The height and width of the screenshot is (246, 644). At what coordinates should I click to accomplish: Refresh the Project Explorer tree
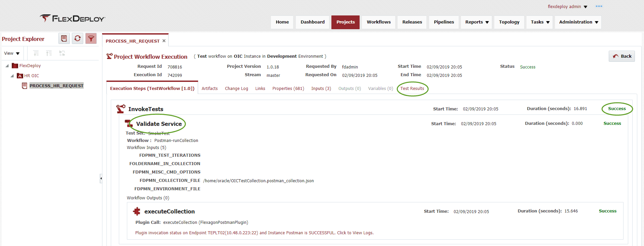pos(78,39)
